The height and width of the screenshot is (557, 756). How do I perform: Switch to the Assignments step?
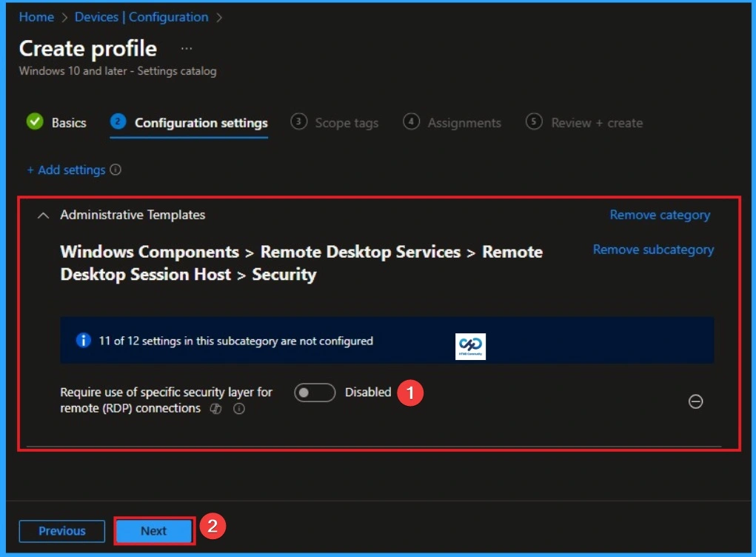coord(462,122)
